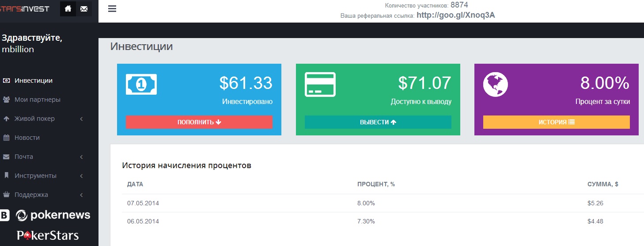Click the $61.33 invested amount

point(246,83)
